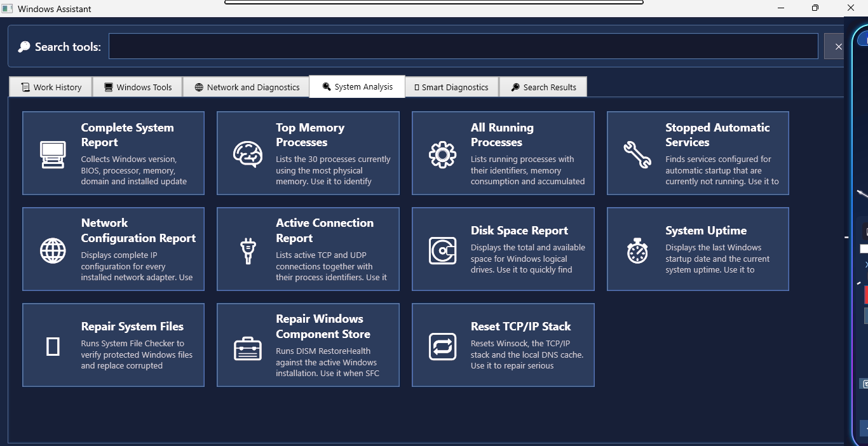Open the Work History tab
The height and width of the screenshot is (446, 868).
pyautogui.click(x=51, y=87)
